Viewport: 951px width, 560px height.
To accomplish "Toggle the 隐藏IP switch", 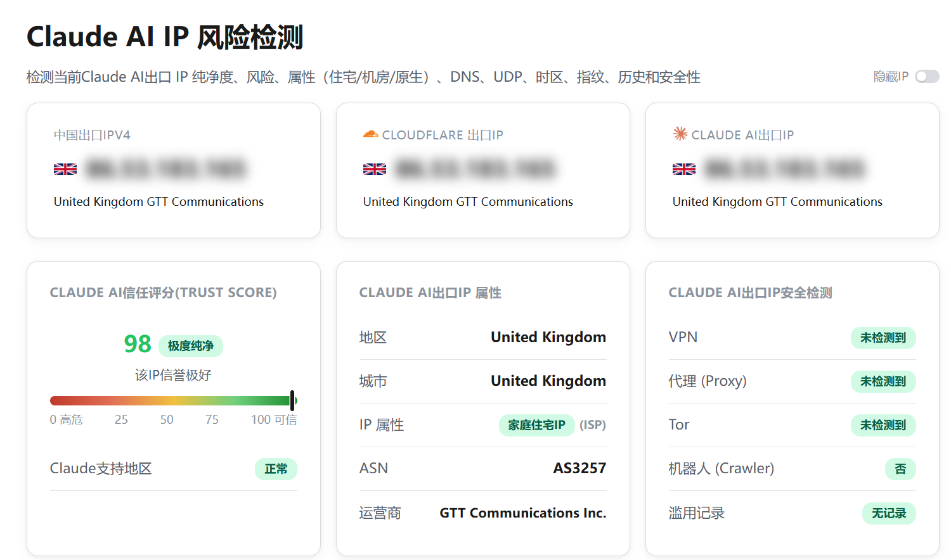I will coord(927,77).
